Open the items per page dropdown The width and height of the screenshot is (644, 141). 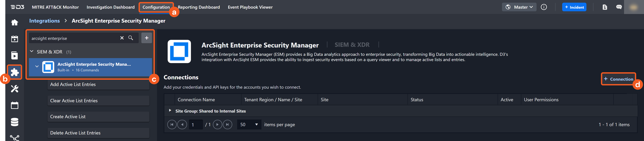click(249, 125)
